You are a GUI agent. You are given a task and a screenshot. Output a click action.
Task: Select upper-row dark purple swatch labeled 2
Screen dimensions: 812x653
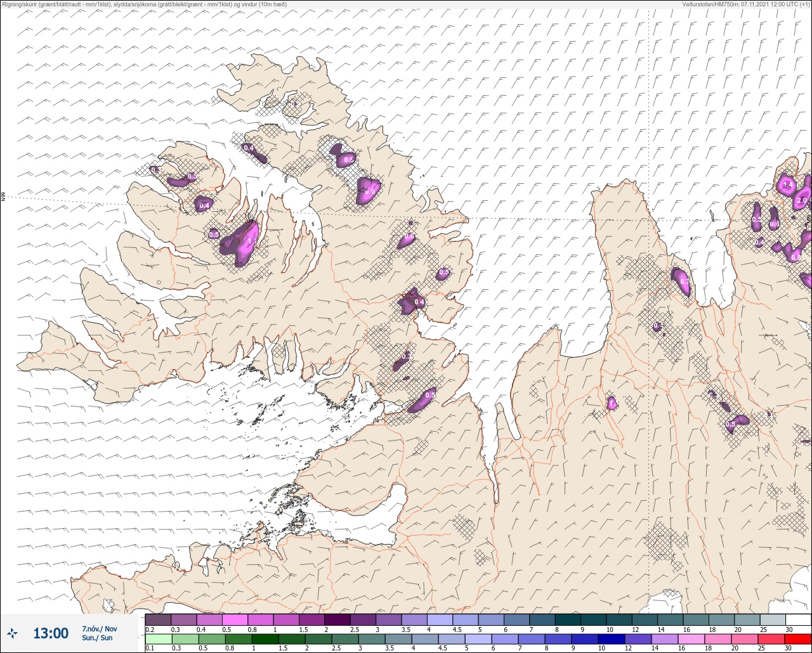click(x=337, y=619)
